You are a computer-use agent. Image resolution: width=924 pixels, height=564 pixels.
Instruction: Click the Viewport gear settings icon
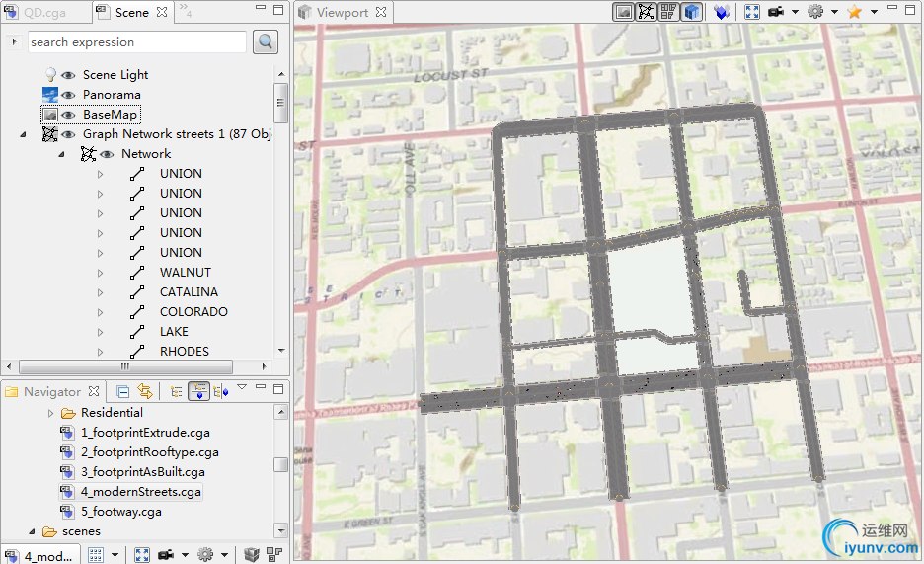(x=815, y=12)
